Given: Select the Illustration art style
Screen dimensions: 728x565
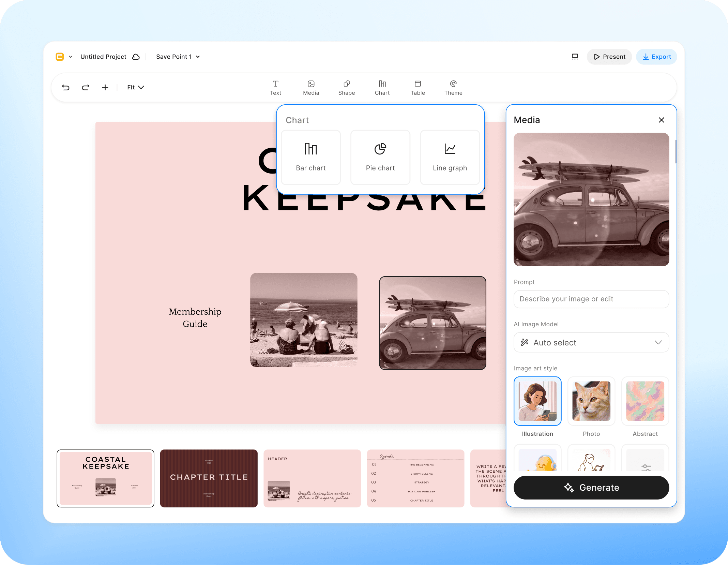Looking at the screenshot, I should [x=537, y=401].
